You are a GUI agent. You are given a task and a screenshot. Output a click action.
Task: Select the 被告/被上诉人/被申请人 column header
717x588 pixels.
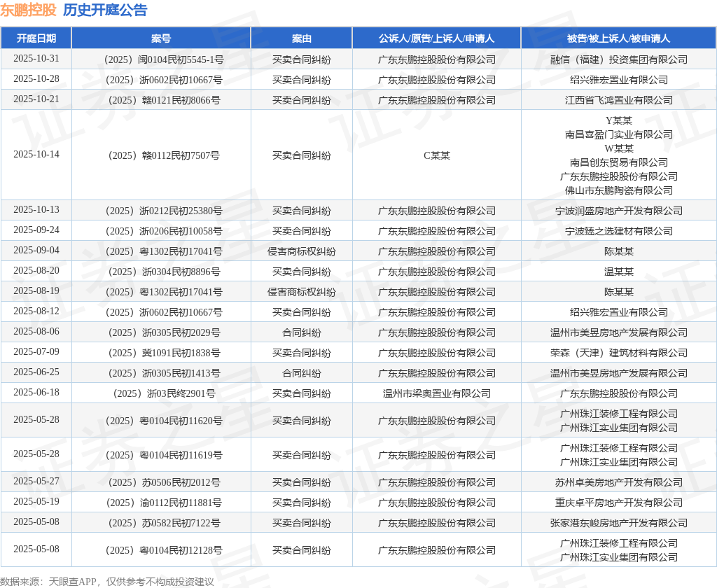[x=618, y=38]
